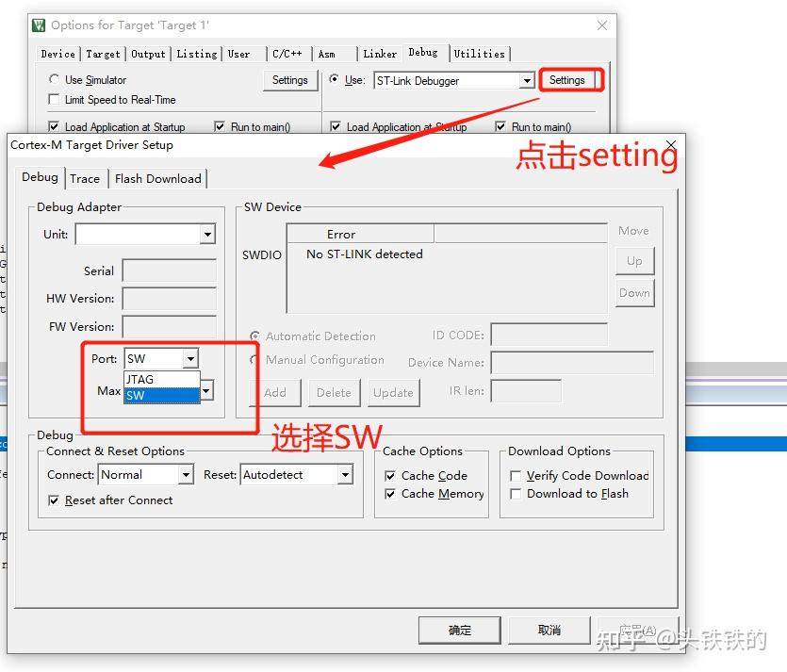Toggle Reset after Connect checkbox

point(54,500)
